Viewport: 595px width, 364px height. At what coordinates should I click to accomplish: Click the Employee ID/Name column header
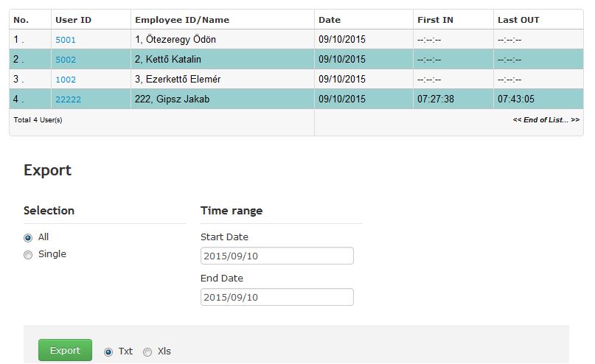pos(182,20)
